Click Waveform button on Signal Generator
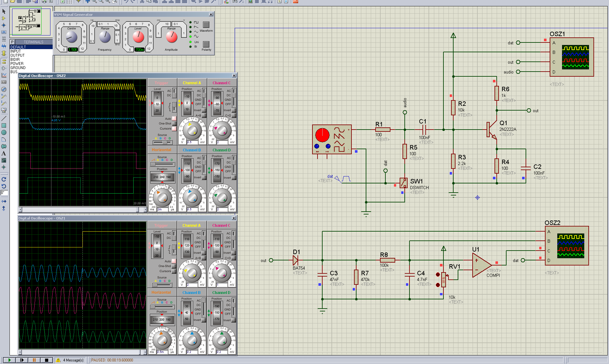 206,24
